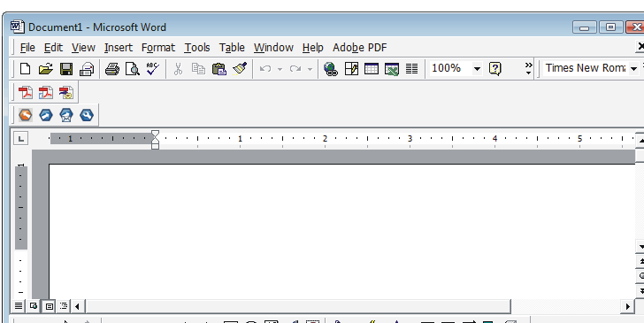Click the Microsoft Word Help question icon
644x323 pixels.
(x=494, y=69)
